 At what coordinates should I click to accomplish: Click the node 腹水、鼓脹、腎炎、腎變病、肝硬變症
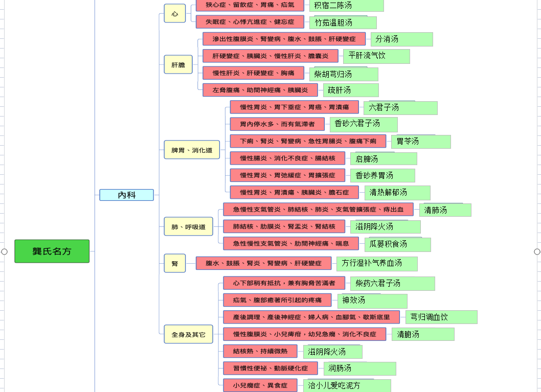pos(264,263)
